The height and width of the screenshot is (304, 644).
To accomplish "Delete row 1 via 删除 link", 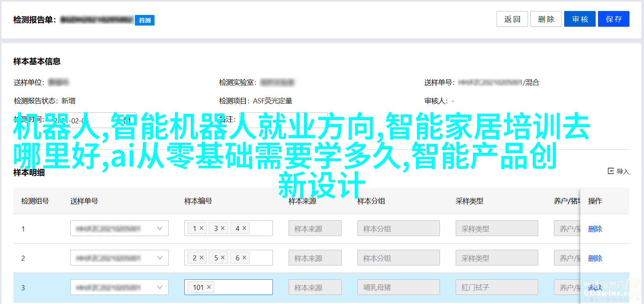I will point(595,229).
